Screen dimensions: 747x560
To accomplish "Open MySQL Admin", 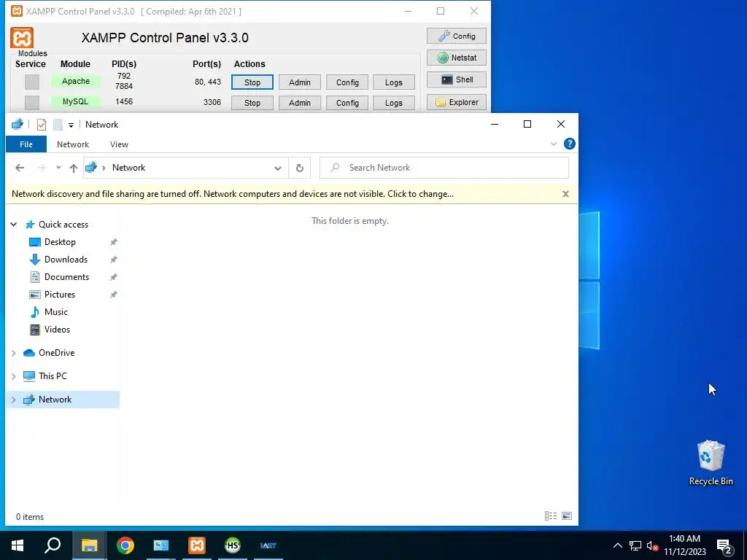I will (x=299, y=103).
